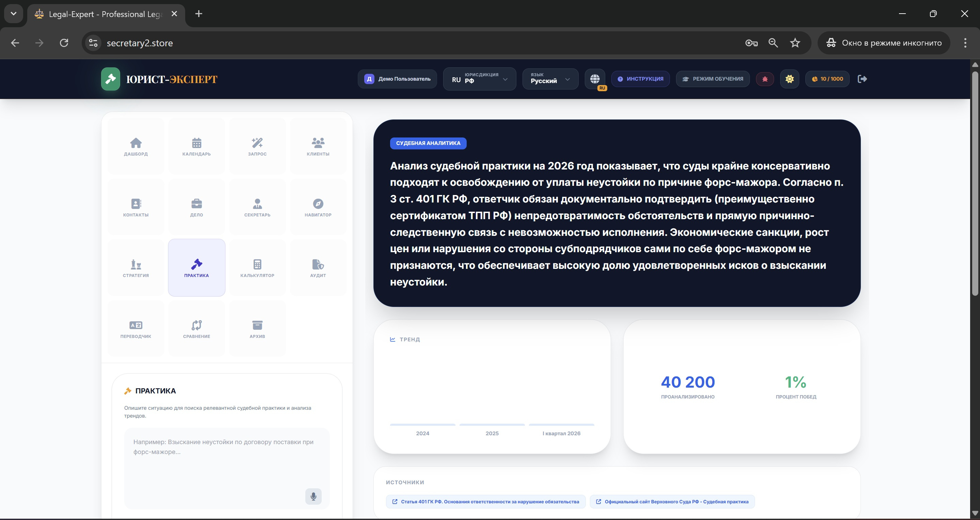Open the Archive (Архив) section

coord(257,329)
